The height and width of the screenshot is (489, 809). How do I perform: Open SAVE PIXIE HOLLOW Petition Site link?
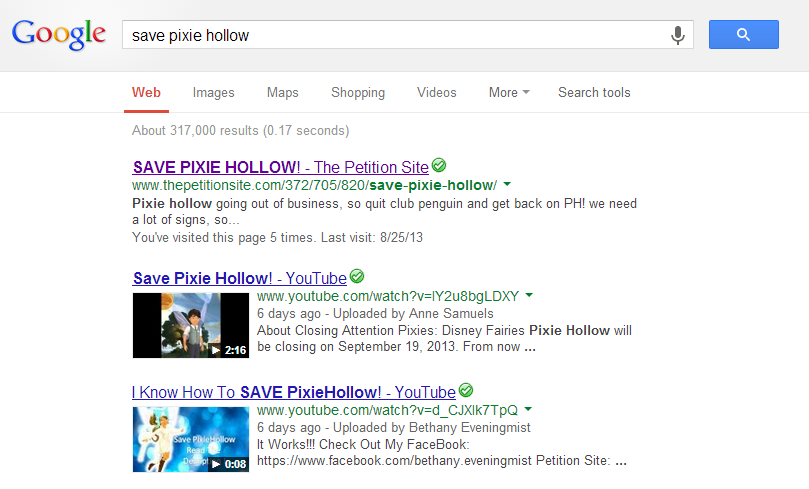(280, 167)
